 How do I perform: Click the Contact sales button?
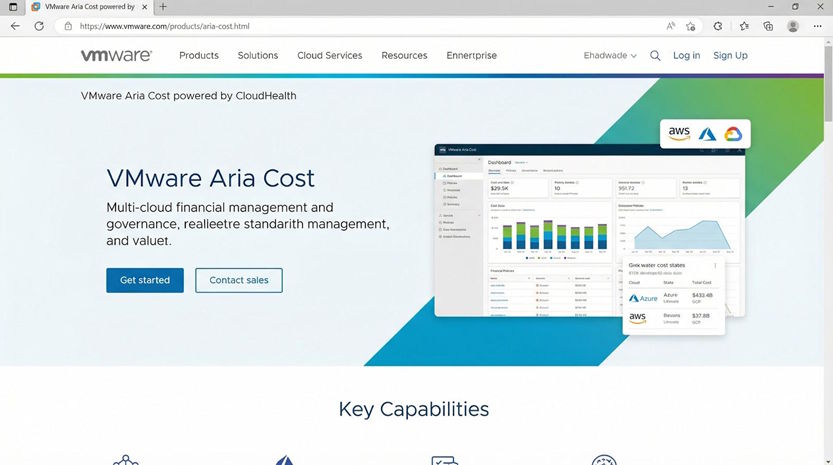(239, 280)
